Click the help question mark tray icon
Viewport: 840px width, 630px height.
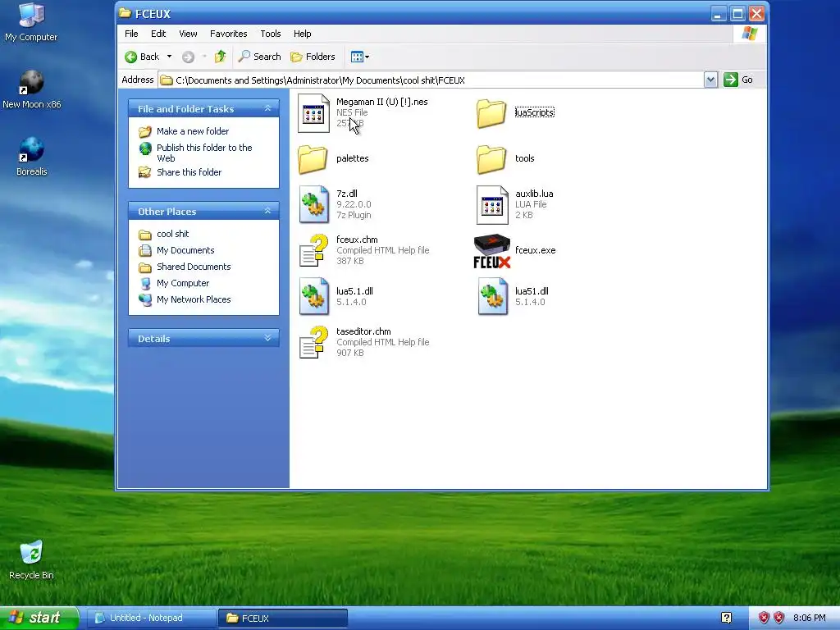tap(726, 619)
